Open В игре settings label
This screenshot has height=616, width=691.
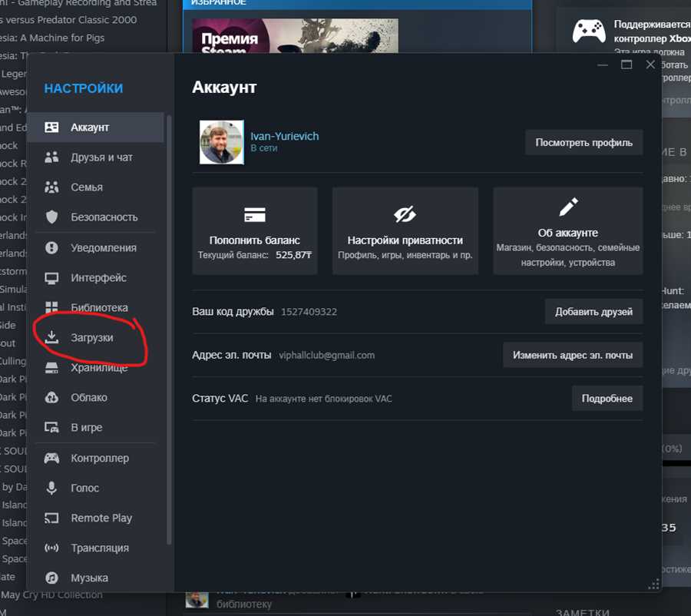pyautogui.click(x=86, y=428)
